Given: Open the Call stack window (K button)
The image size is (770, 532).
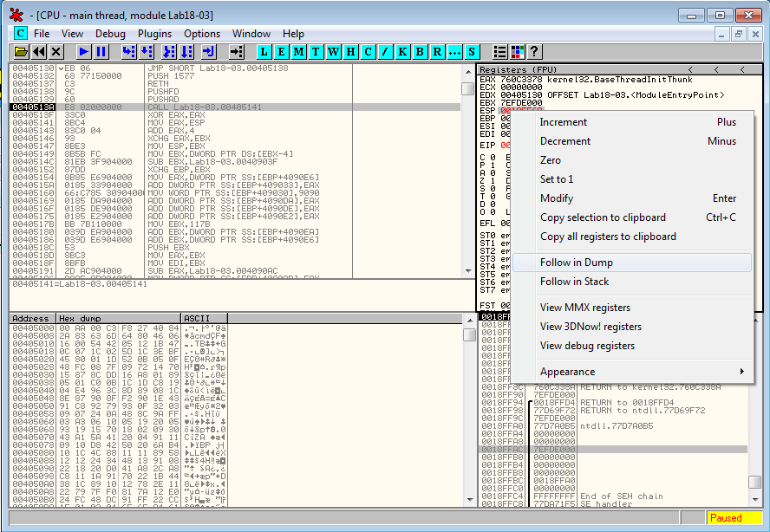Looking at the screenshot, I should click(x=403, y=52).
